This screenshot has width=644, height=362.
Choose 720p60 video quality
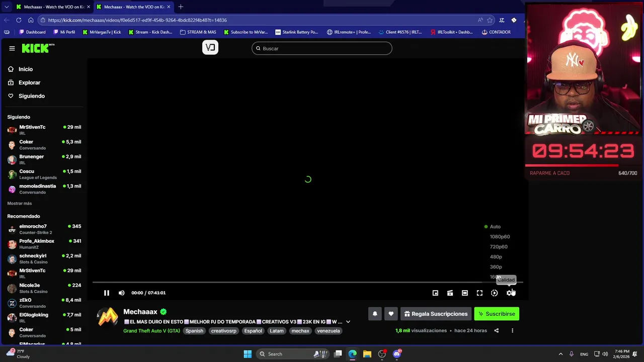point(499,247)
